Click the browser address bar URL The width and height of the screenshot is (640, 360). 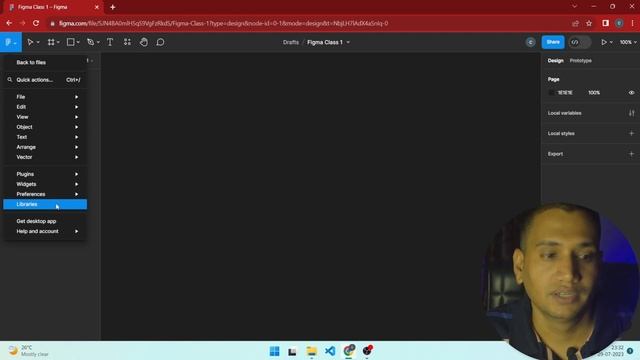[x=224, y=23]
